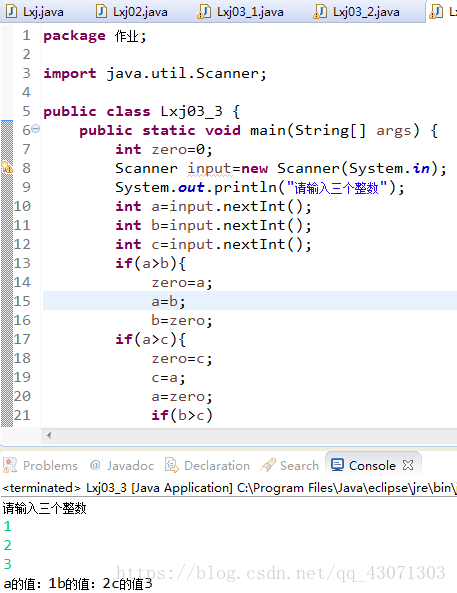Click the Problems view icon
The image size is (457, 593).
(x=10, y=465)
